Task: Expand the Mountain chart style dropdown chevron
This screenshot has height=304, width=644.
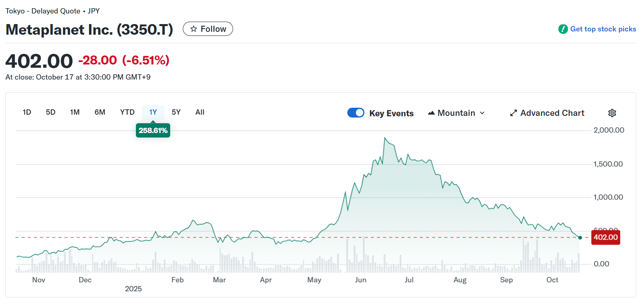Action: pos(482,113)
